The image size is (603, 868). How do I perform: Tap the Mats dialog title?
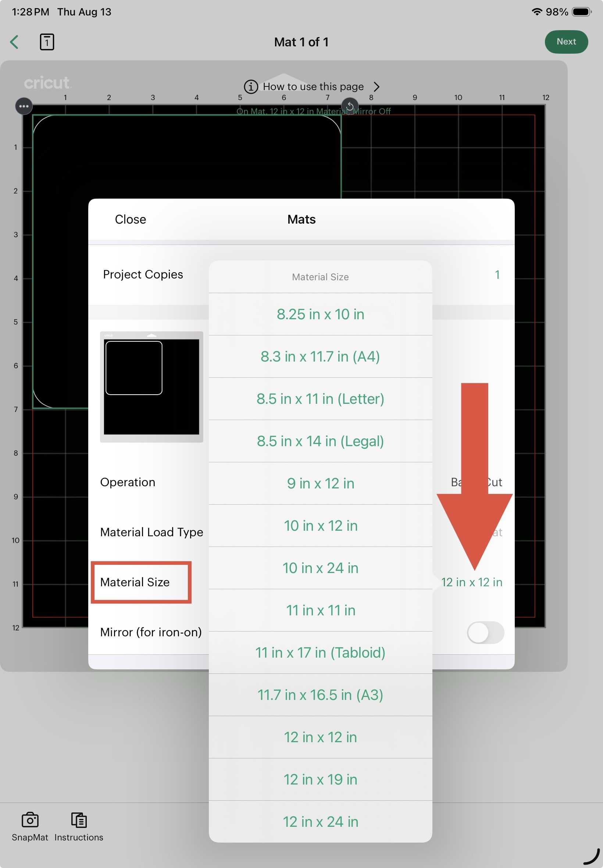pos(301,219)
